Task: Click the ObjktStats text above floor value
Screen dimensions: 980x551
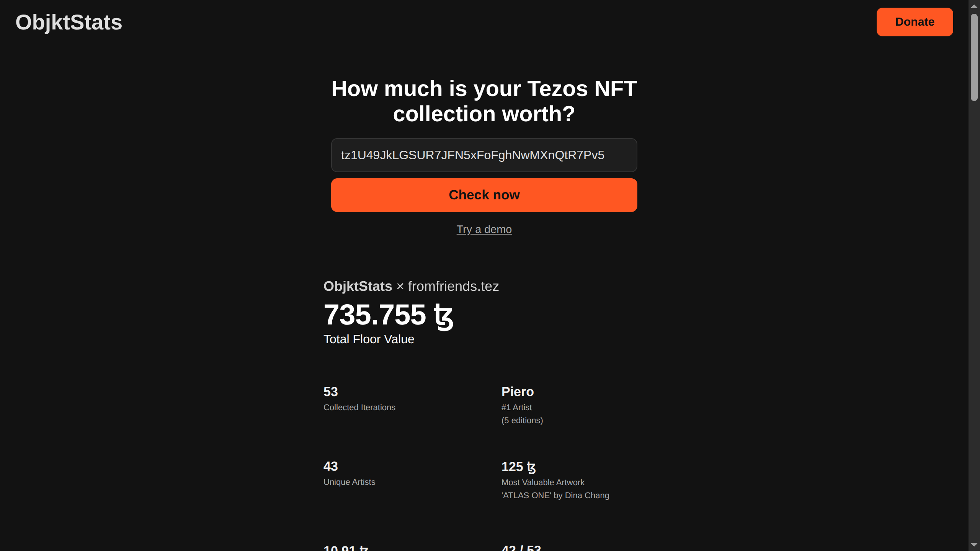Action: click(358, 286)
